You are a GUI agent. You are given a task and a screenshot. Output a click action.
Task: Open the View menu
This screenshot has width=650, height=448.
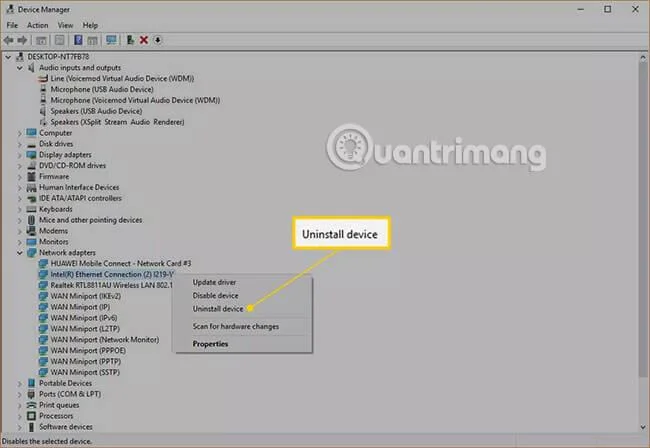tap(65, 25)
